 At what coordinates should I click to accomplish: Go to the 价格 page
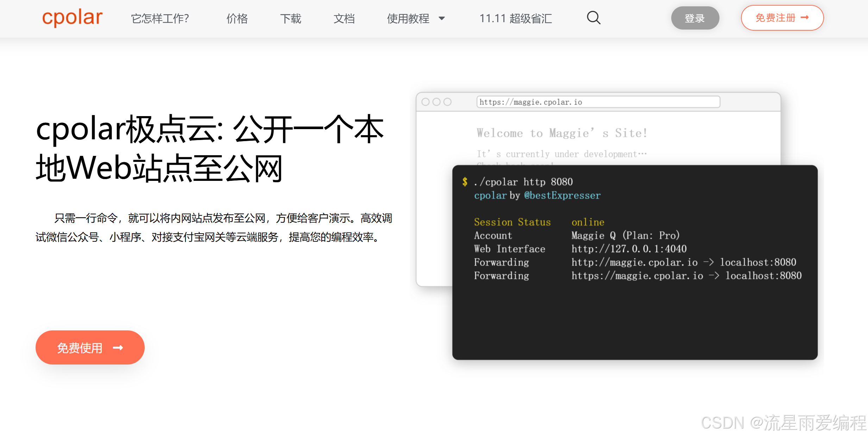(237, 18)
